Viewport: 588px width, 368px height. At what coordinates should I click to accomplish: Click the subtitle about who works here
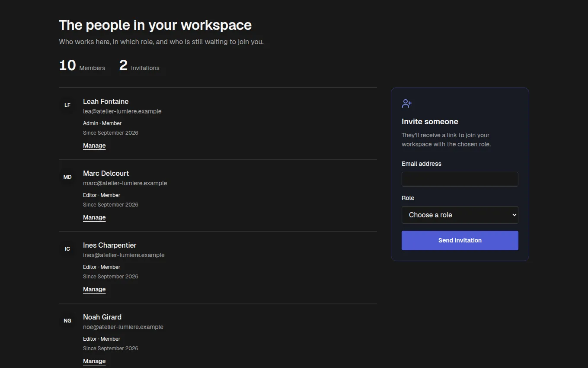click(x=161, y=42)
